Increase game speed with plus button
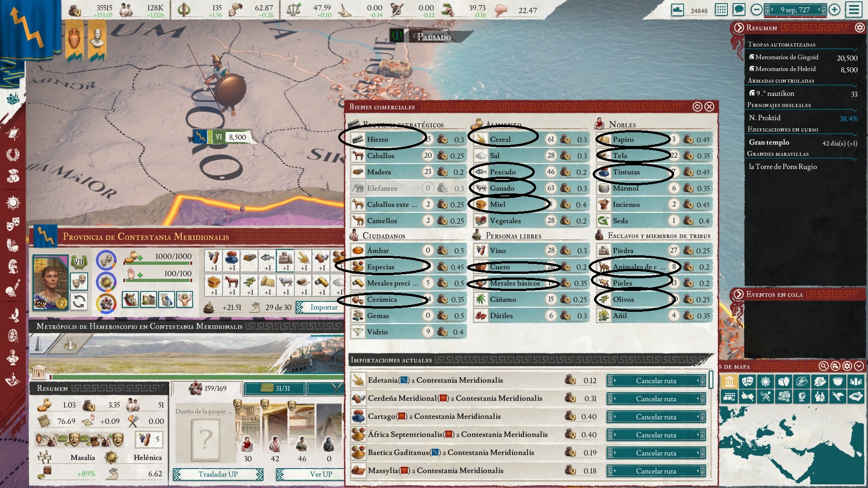This screenshot has width=868, height=488. 835,9
